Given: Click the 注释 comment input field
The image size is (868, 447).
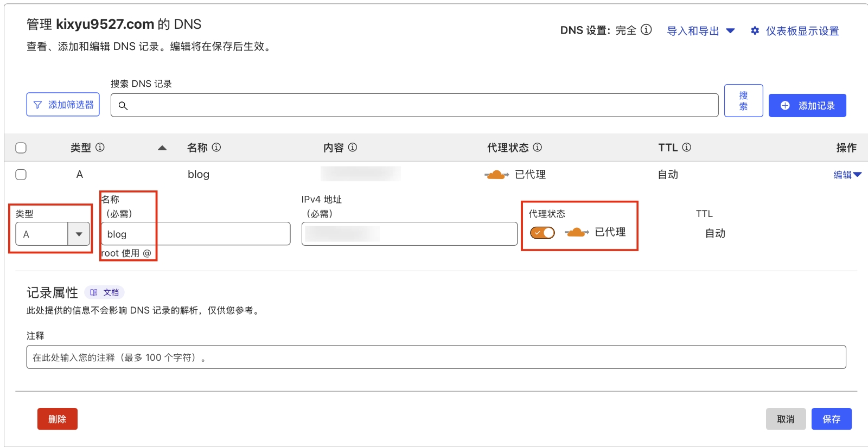Looking at the screenshot, I should click(436, 357).
